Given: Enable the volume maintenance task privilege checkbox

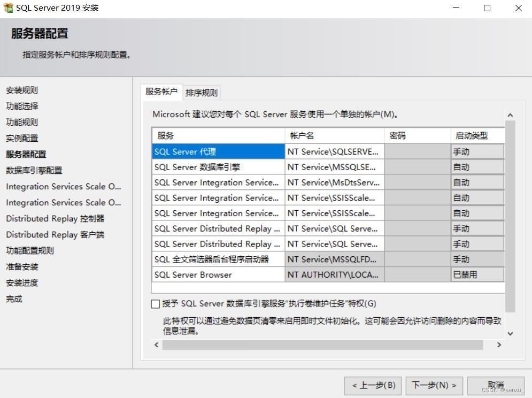Looking at the screenshot, I should (x=156, y=304).
